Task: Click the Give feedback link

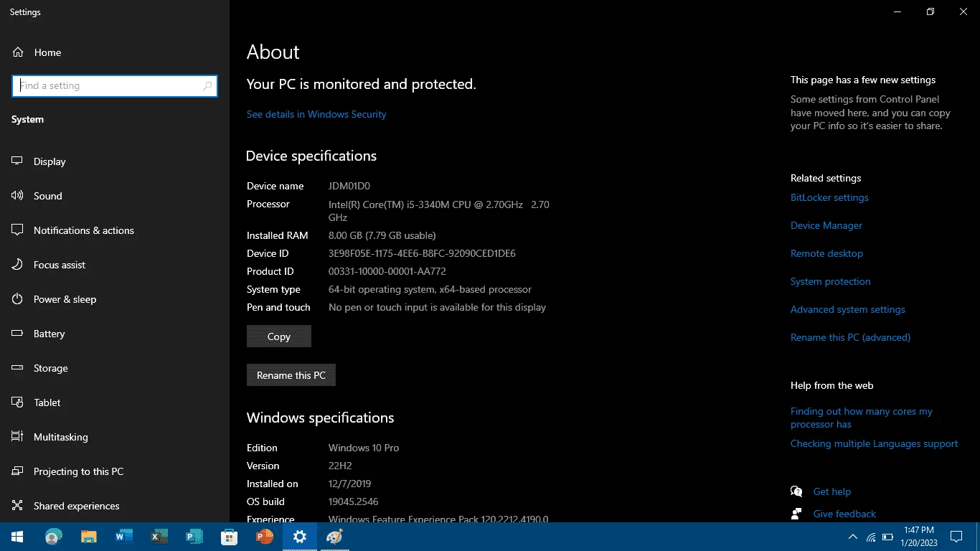Action: click(x=844, y=514)
